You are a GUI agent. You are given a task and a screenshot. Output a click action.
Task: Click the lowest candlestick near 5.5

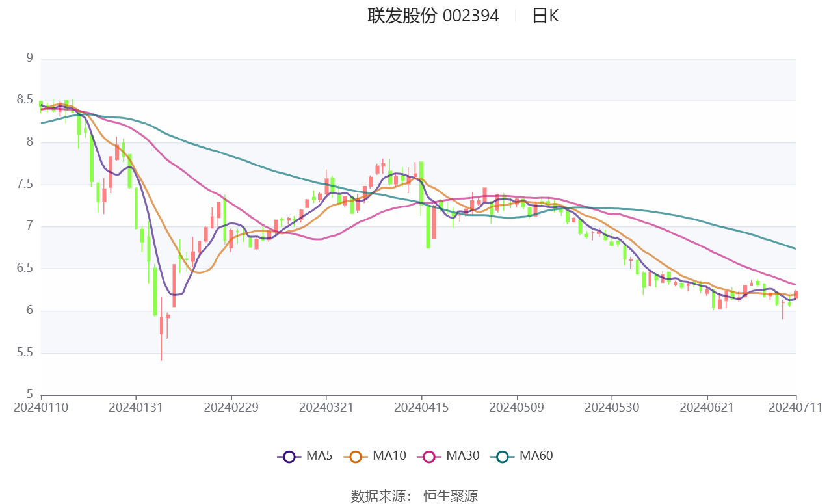[161, 328]
